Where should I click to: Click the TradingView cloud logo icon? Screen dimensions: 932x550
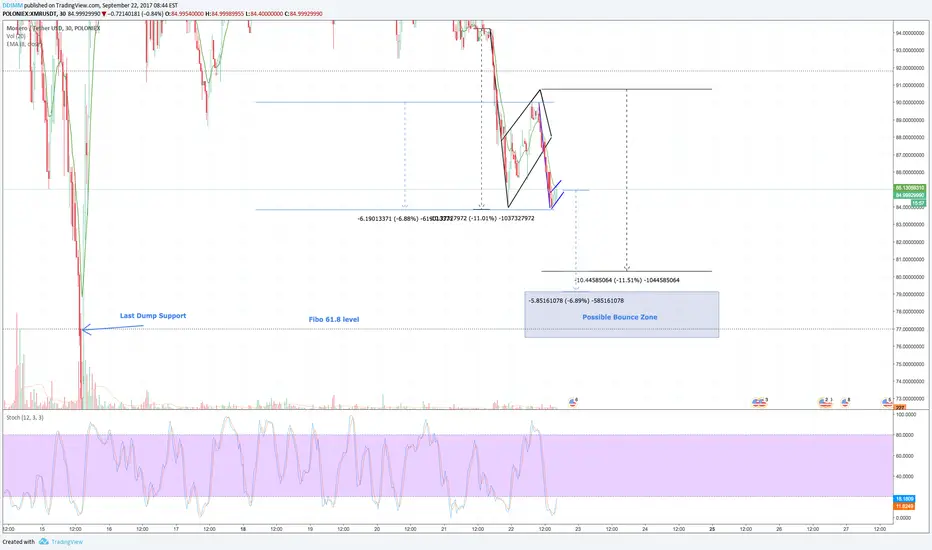click(44, 542)
